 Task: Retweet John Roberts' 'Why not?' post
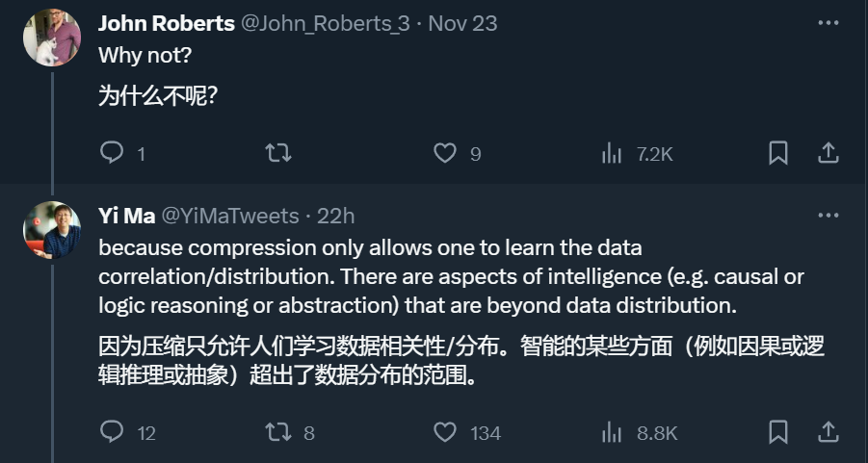coord(277,153)
